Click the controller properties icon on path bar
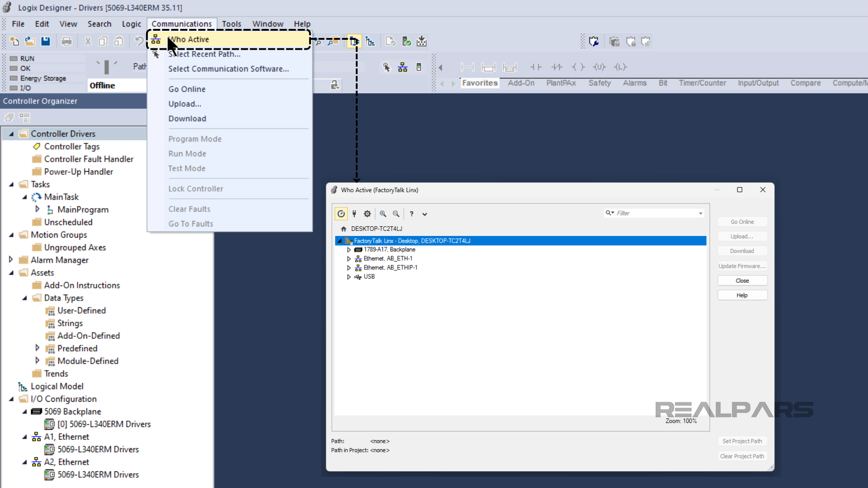 (x=419, y=67)
